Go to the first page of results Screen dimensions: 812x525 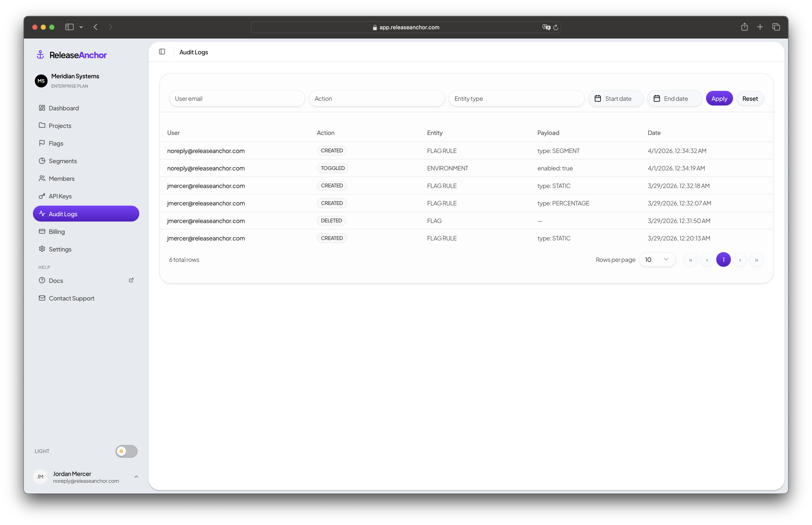[690, 260]
